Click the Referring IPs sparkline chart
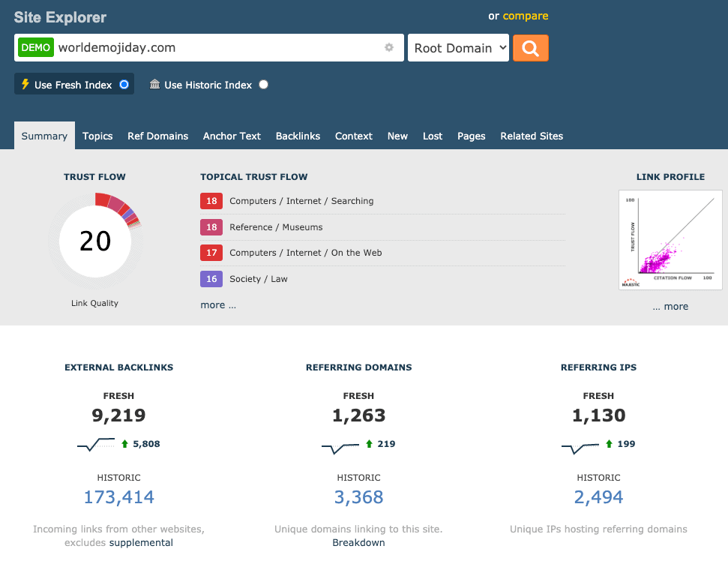Image resolution: width=728 pixels, height=564 pixels. point(580,448)
